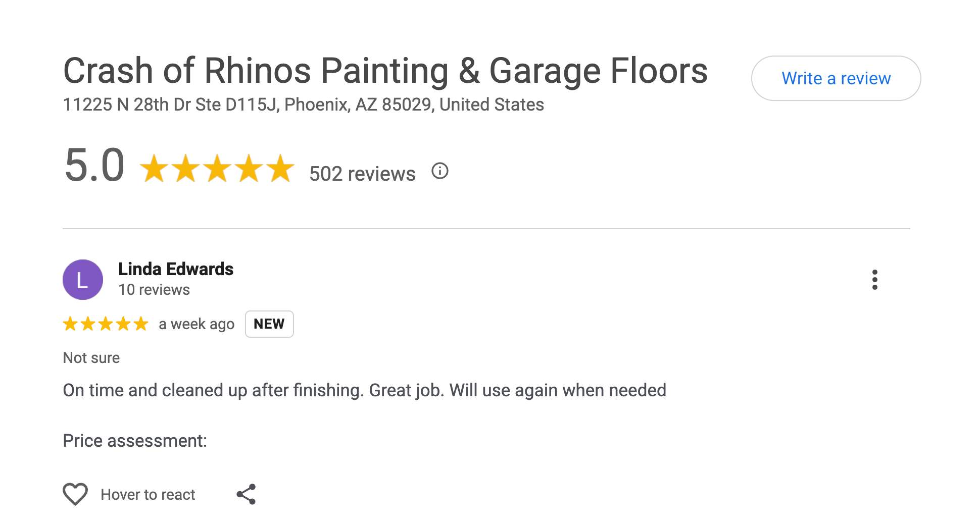
Task: Select the NEW badge on the review
Action: coord(269,324)
